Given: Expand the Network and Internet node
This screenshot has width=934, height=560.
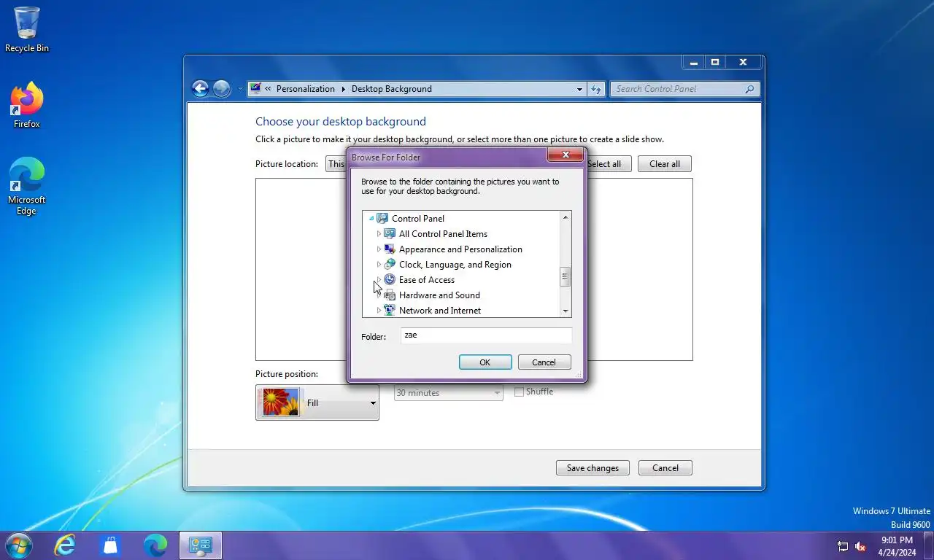Looking at the screenshot, I should (379, 310).
